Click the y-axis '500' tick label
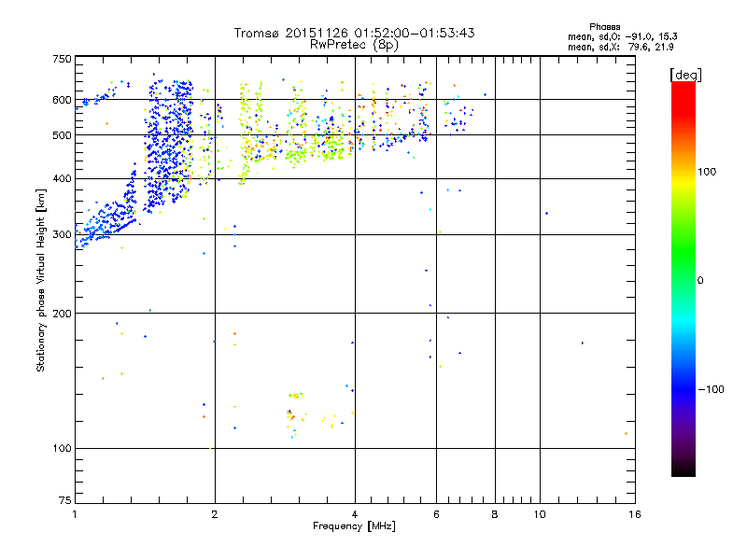This screenshot has width=747, height=560. pos(62,135)
